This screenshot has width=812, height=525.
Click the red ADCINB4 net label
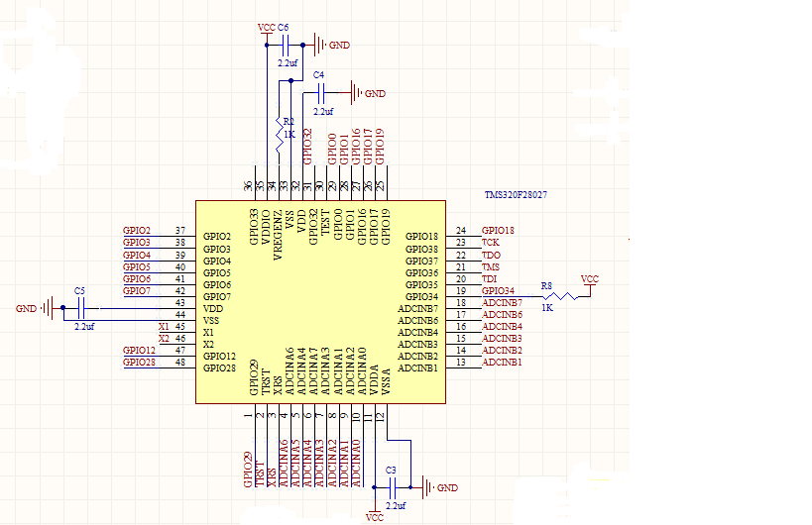(502, 326)
